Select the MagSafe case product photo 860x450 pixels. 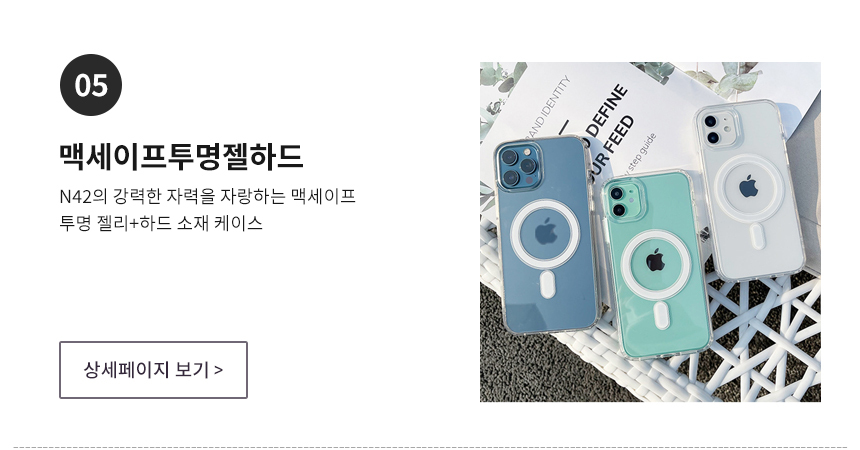click(650, 232)
